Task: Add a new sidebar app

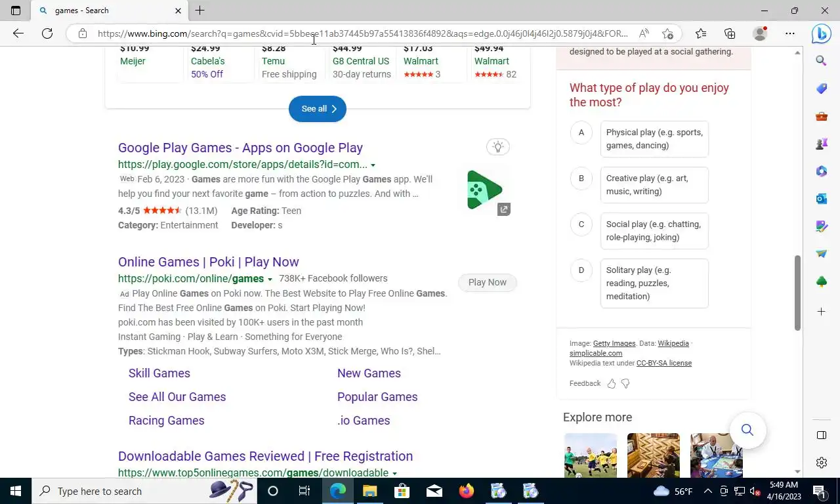Action: tap(821, 312)
